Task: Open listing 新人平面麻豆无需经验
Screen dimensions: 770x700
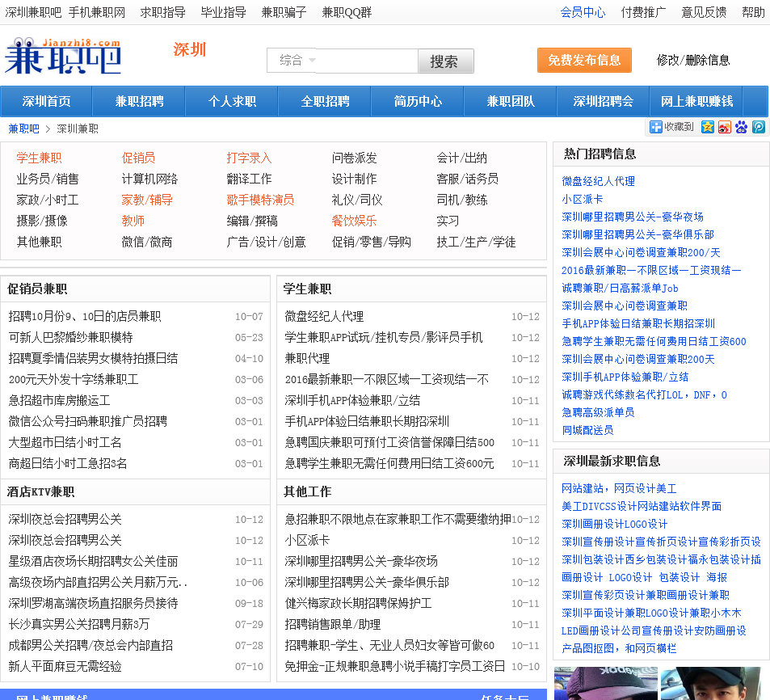Action: coord(65,666)
